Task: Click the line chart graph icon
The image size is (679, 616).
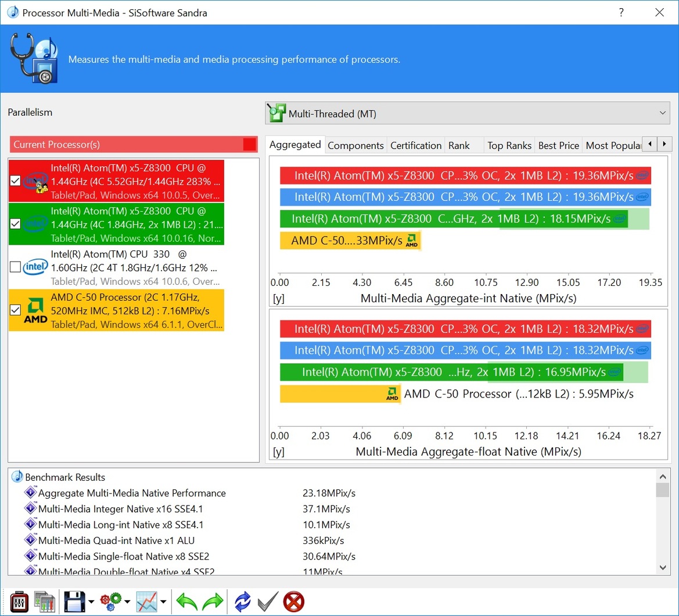Action: coord(147,601)
